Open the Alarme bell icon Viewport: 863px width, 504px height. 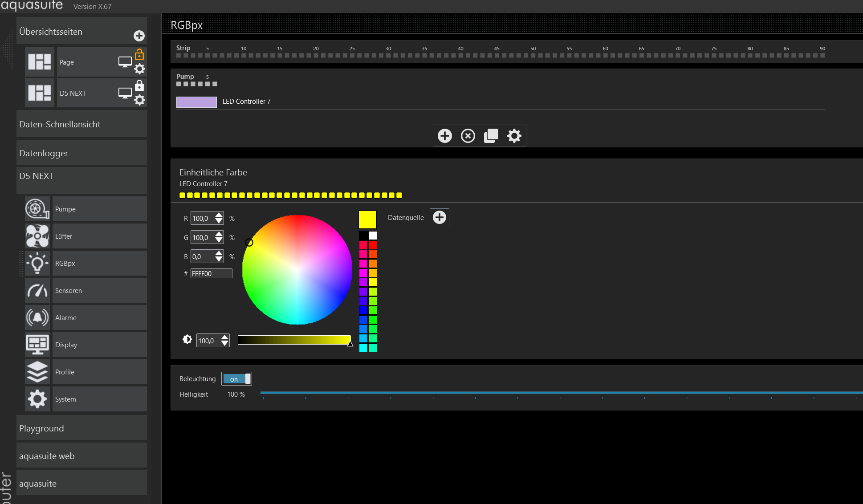pyautogui.click(x=37, y=317)
